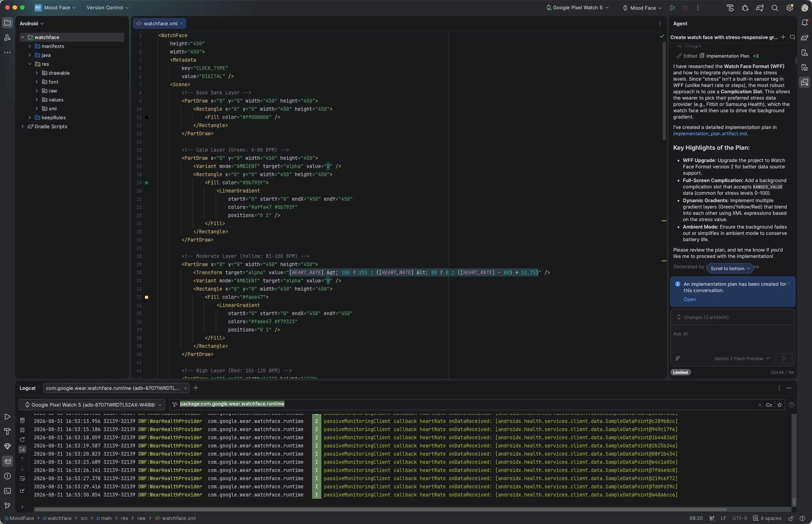Open Mood Face run configuration dropdown
Viewport: 812px width, 524px height.
point(643,8)
